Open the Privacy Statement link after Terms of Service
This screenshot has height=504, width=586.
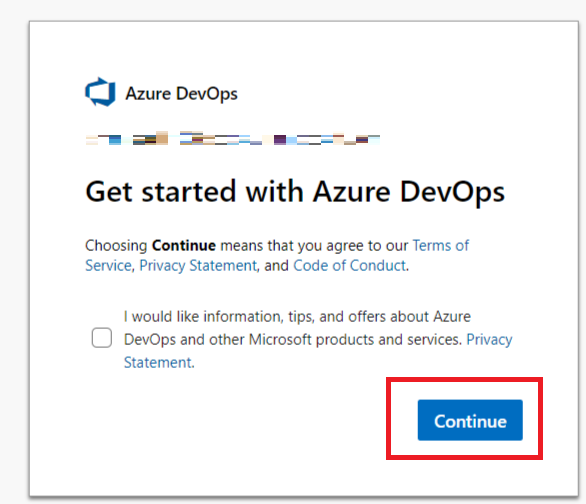pyautogui.click(x=198, y=266)
